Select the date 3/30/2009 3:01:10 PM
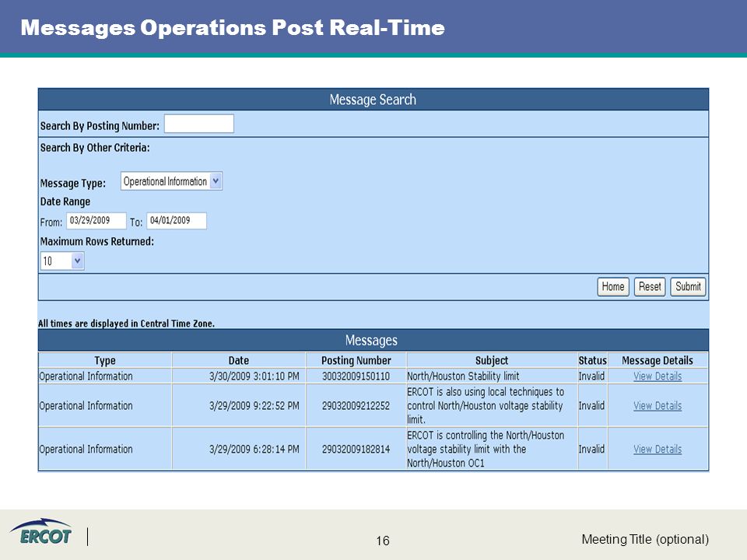Viewport: 747px width, 560px height. click(254, 376)
